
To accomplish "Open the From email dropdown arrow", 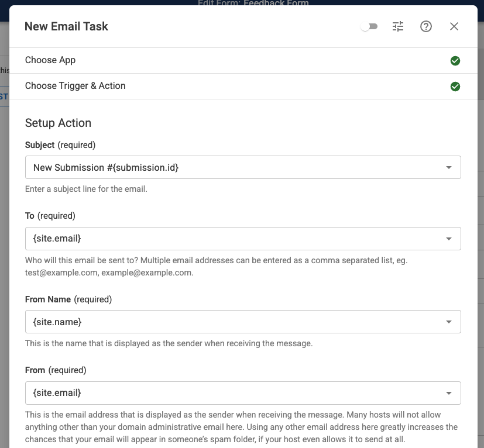I will coord(448,393).
